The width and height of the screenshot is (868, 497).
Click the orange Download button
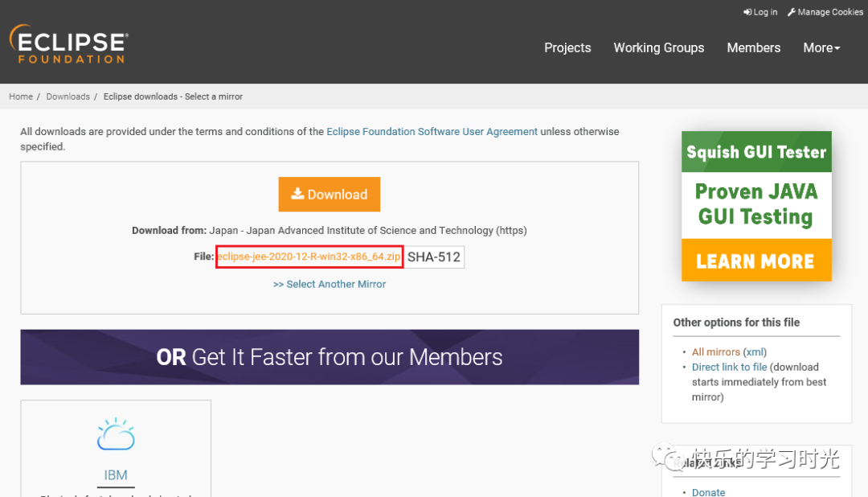(330, 194)
